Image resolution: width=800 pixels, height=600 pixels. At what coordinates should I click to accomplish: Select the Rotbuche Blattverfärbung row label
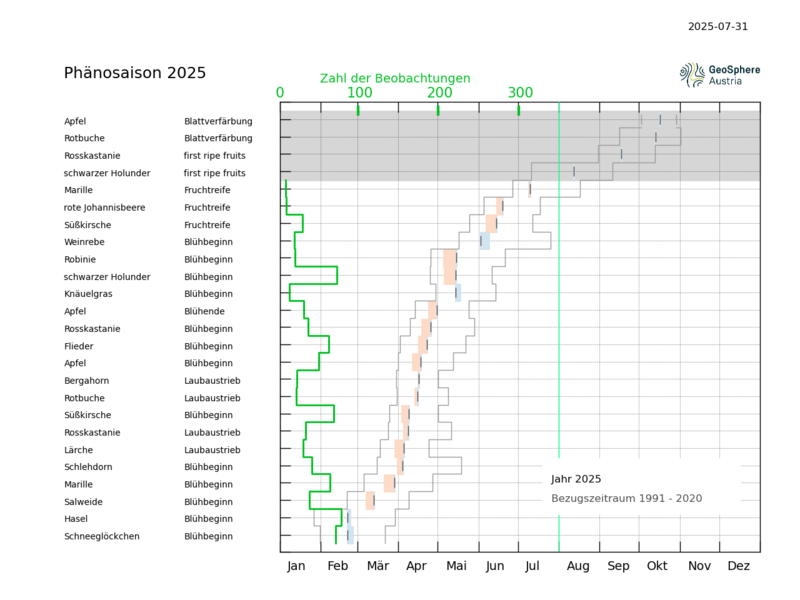tap(158, 138)
